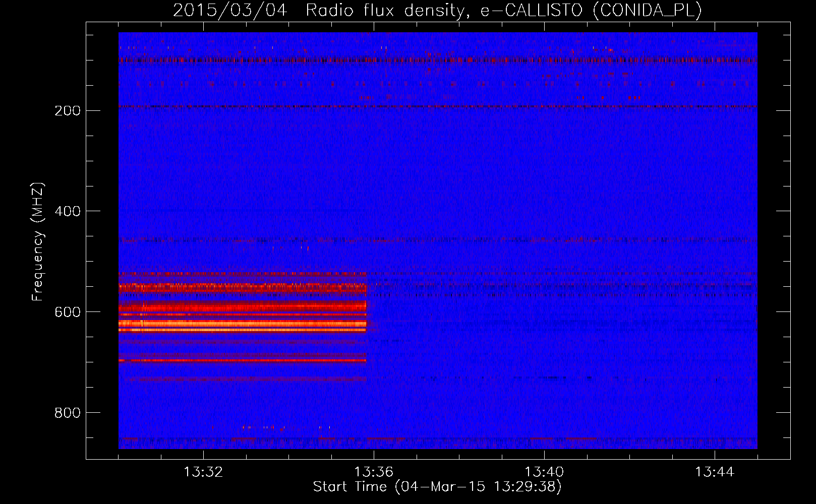
Task: Click the 13:44 time tick label
Action: 715,472
